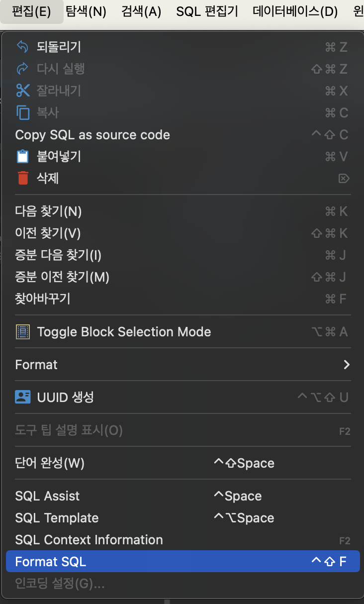Expand the Format submenu arrow

point(347,364)
